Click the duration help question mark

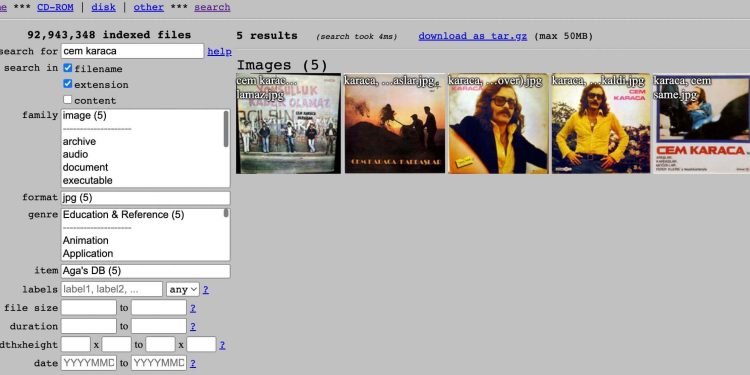[193, 327]
